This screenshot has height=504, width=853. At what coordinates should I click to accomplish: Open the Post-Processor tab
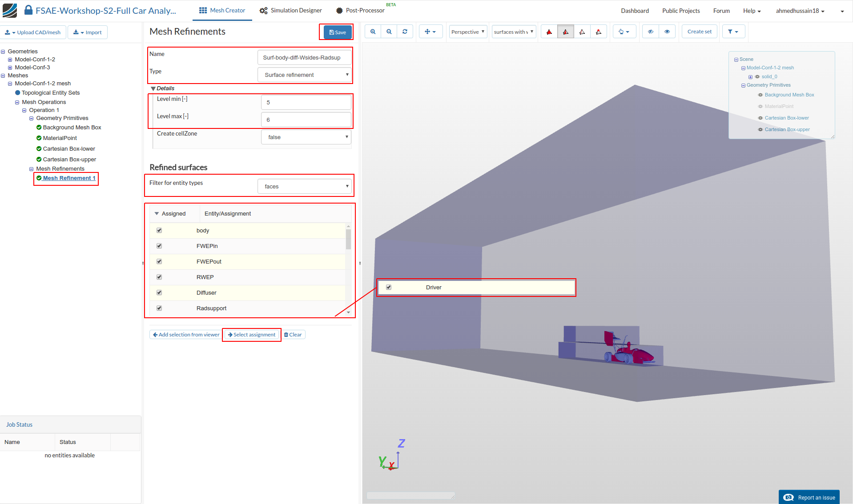(x=360, y=11)
